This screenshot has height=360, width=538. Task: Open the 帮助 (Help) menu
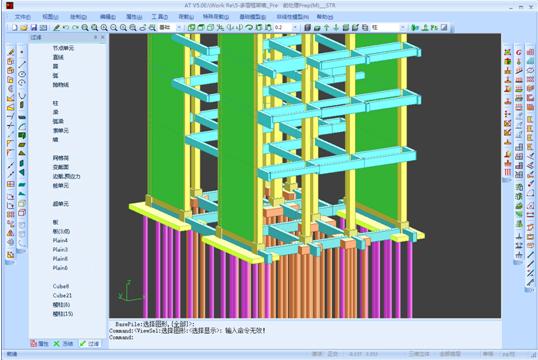[x=325, y=16]
